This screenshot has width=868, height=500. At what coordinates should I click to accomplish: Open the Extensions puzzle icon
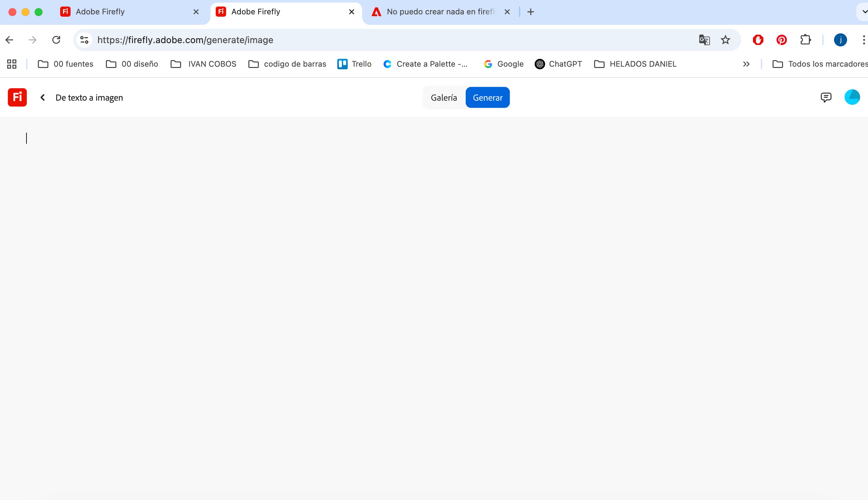point(805,40)
